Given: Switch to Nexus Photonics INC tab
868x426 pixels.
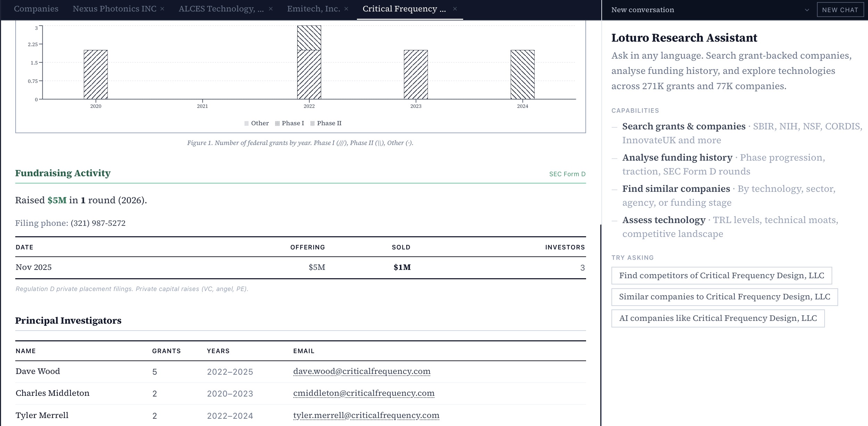Looking at the screenshot, I should [115, 9].
